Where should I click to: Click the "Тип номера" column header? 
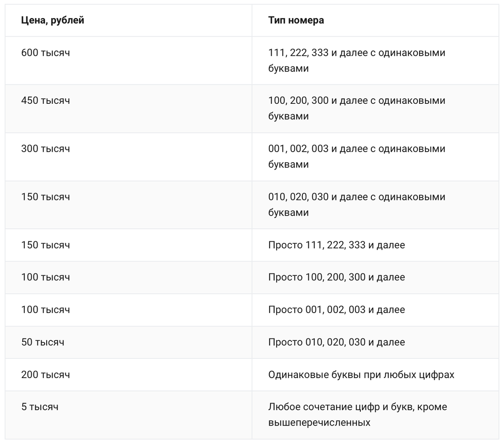click(x=296, y=20)
